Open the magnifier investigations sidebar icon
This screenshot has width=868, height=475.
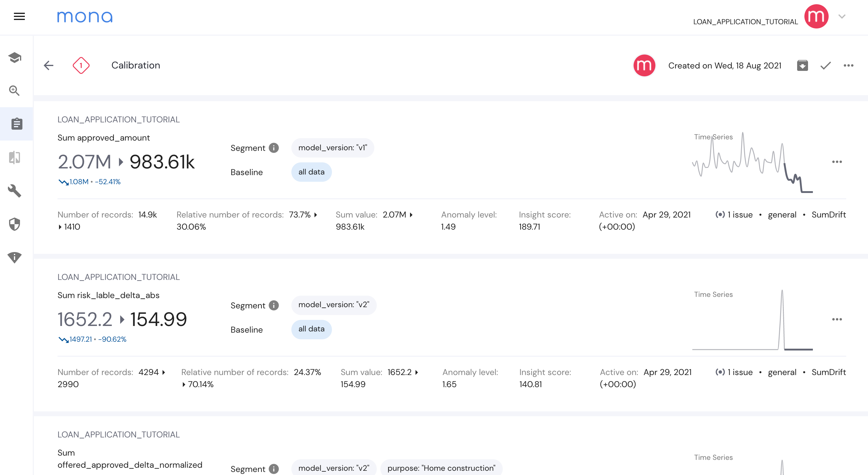coord(15,90)
